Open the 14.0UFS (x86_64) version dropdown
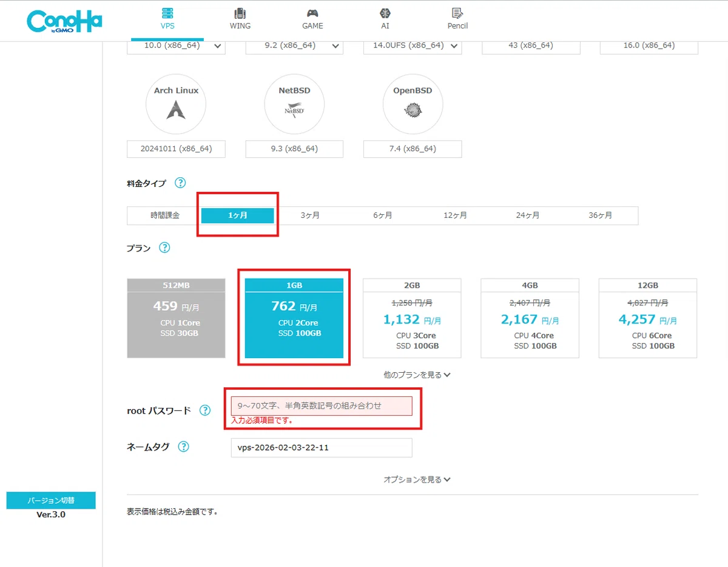 click(x=413, y=46)
